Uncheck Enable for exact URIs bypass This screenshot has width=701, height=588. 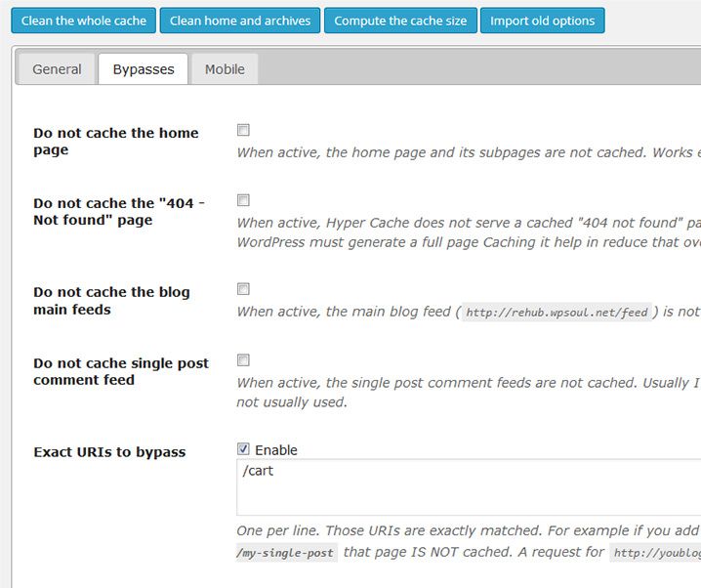coord(243,449)
